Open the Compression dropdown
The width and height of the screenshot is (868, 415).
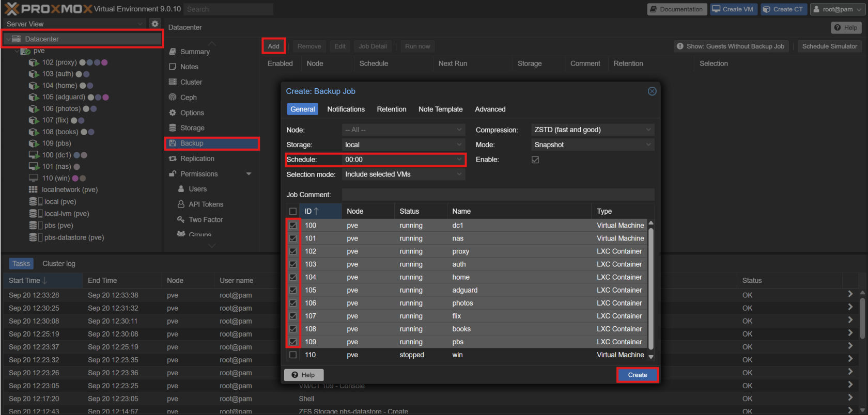tap(592, 130)
